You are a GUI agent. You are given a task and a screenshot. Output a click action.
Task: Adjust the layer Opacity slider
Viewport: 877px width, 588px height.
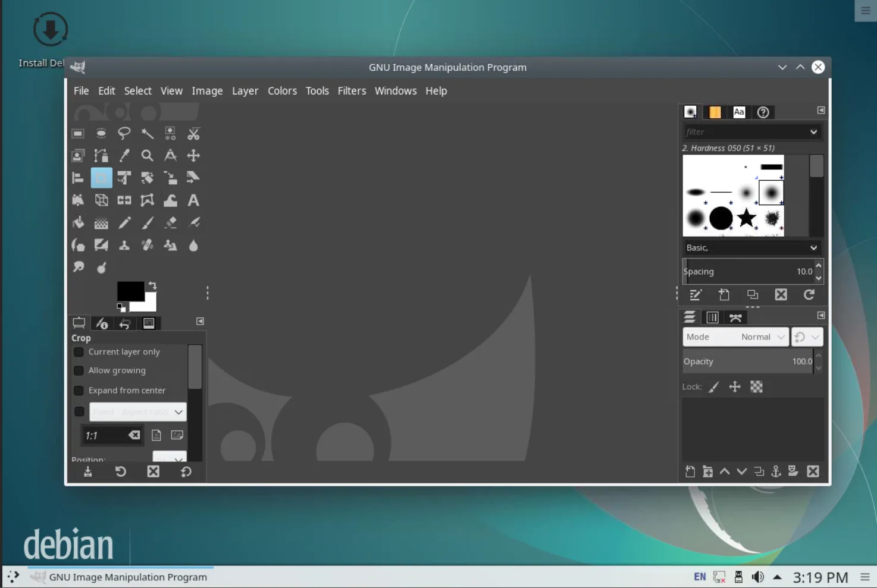(x=748, y=361)
